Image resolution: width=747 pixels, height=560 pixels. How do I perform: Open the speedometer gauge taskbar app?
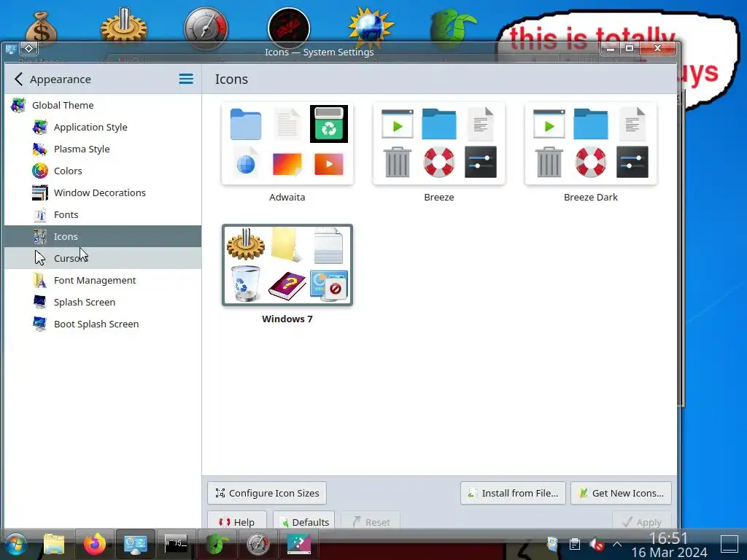pos(258,544)
